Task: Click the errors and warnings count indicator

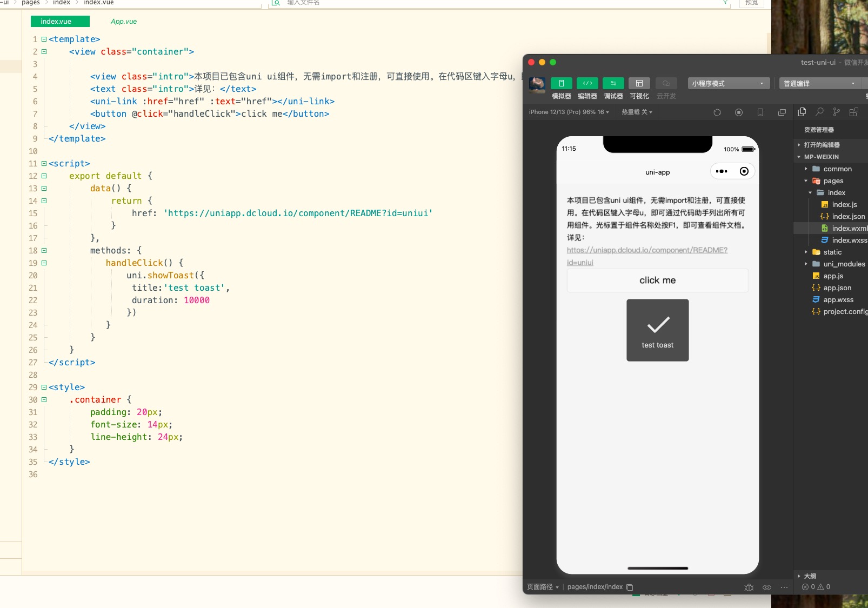Action: tap(816, 587)
